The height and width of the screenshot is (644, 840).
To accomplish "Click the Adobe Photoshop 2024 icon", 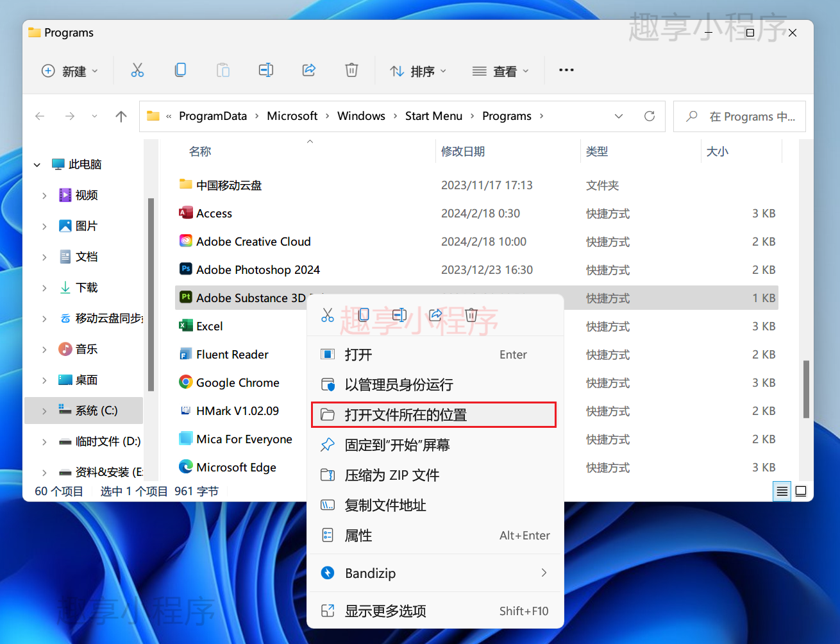I will (186, 269).
